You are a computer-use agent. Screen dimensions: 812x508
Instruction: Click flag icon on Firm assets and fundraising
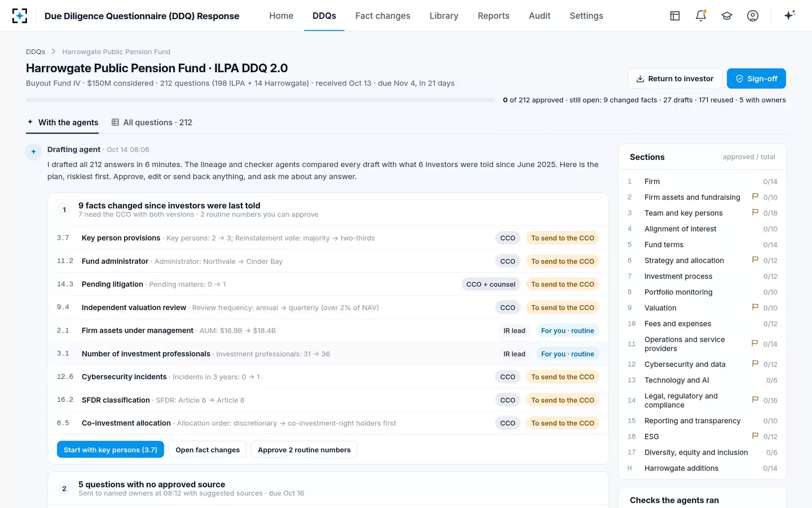pyautogui.click(x=755, y=196)
